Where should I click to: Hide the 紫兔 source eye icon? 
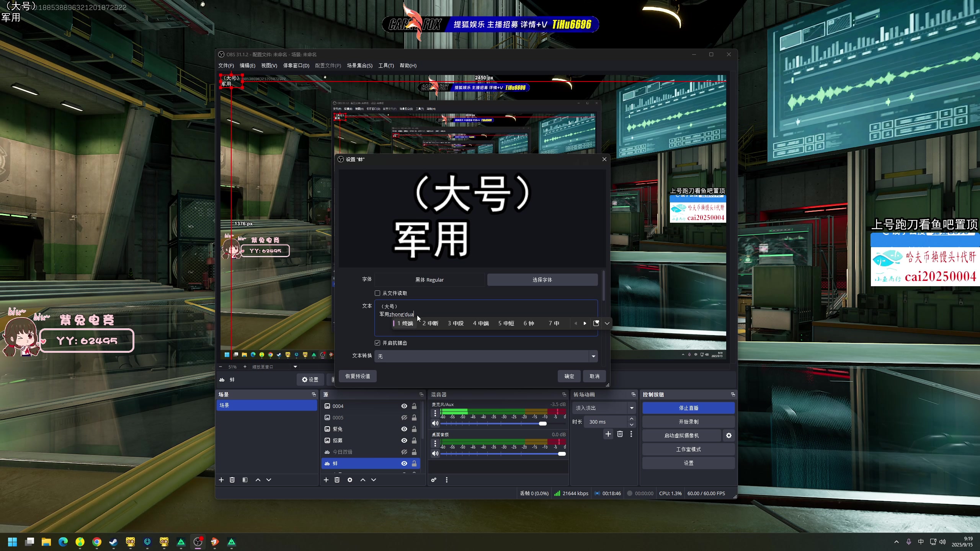pyautogui.click(x=404, y=429)
